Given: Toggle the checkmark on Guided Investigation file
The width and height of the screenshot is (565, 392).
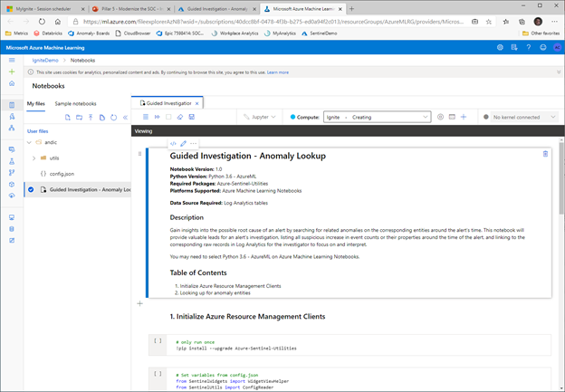Looking at the screenshot, I should [31, 189].
